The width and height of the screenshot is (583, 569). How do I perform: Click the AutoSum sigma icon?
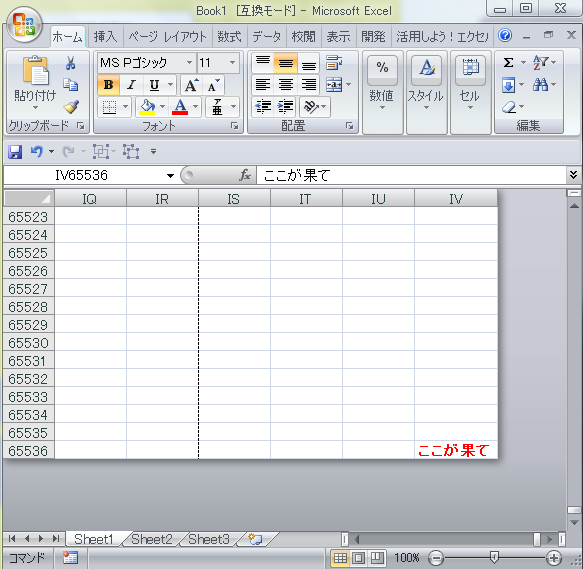508,62
